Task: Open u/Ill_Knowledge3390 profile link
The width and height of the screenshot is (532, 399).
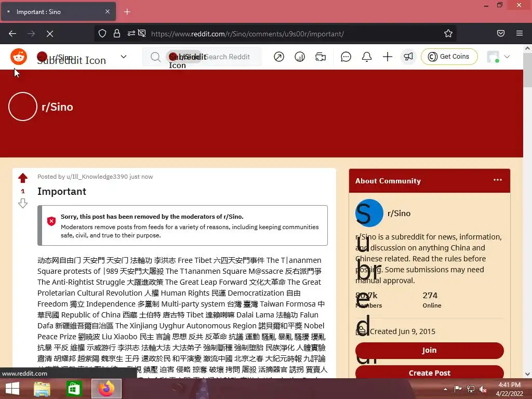Action: point(97,177)
